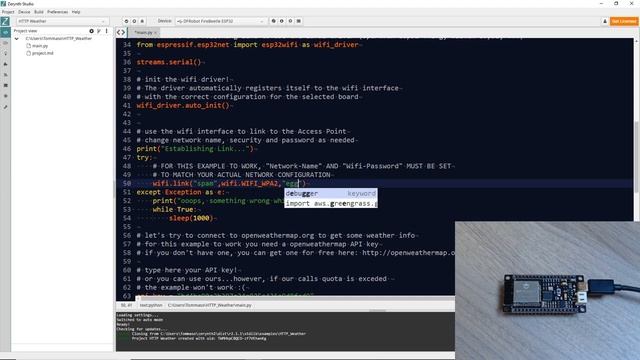The image size is (640, 360).
Task: Open the Project view three-dot menu
Action: (x=107, y=31)
